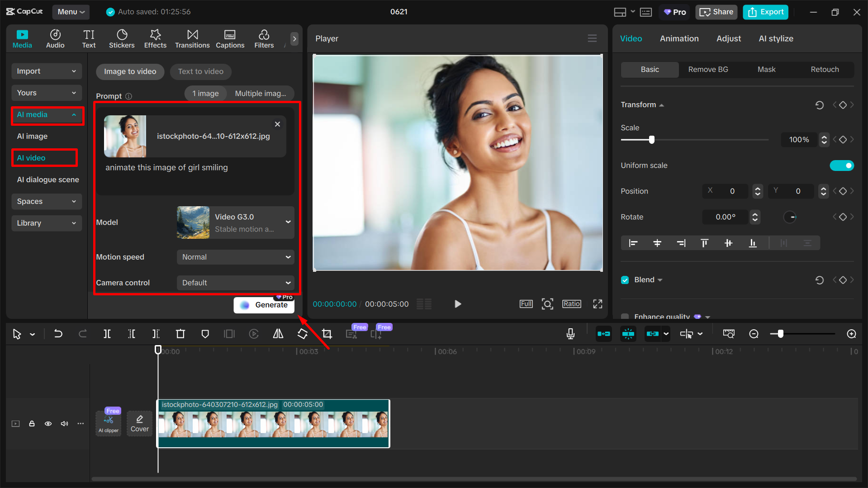
Task: Open the Motion speed dropdown
Action: point(235,257)
